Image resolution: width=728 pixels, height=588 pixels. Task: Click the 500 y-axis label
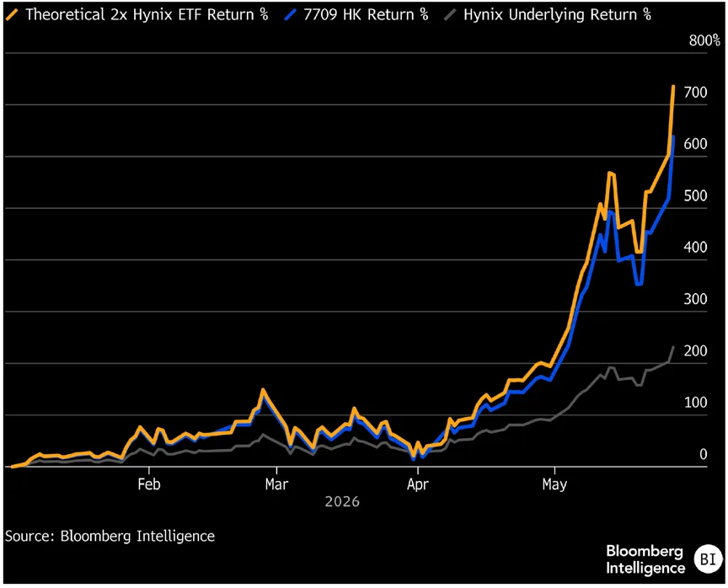coord(695,195)
